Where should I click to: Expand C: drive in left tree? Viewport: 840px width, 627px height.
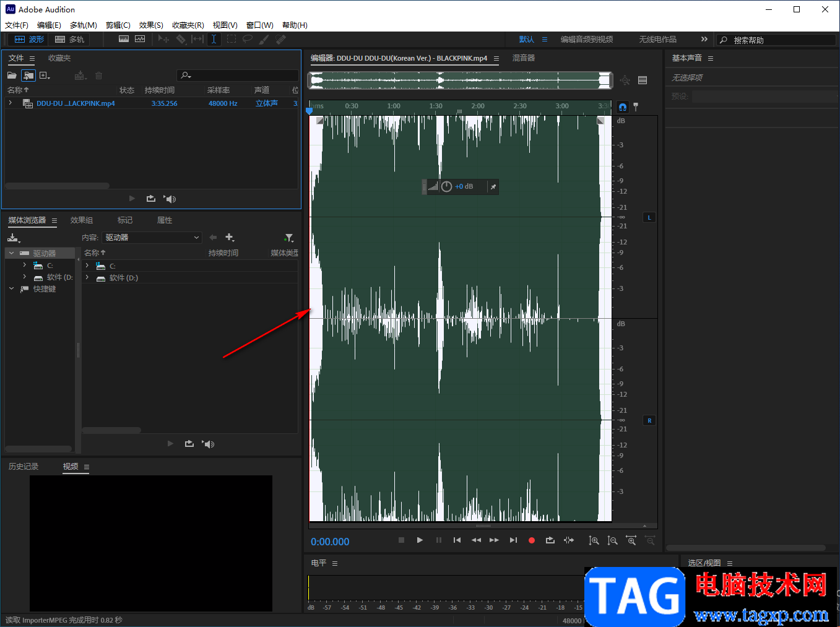[x=24, y=265]
